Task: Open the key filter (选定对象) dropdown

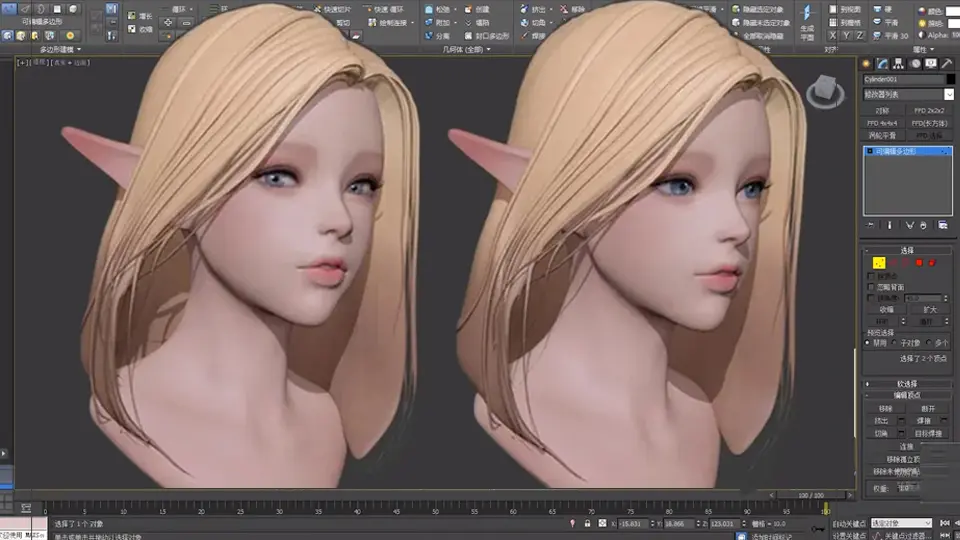Action: tap(901, 523)
